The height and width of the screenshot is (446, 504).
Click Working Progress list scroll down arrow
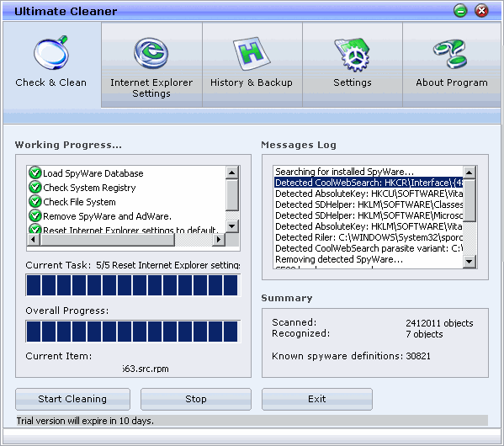[232, 226]
